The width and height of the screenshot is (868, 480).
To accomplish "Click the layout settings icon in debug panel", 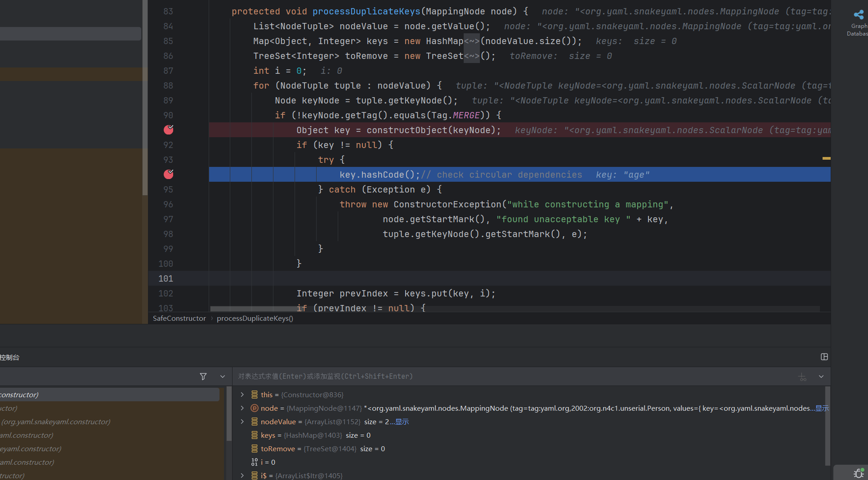I will [x=824, y=357].
